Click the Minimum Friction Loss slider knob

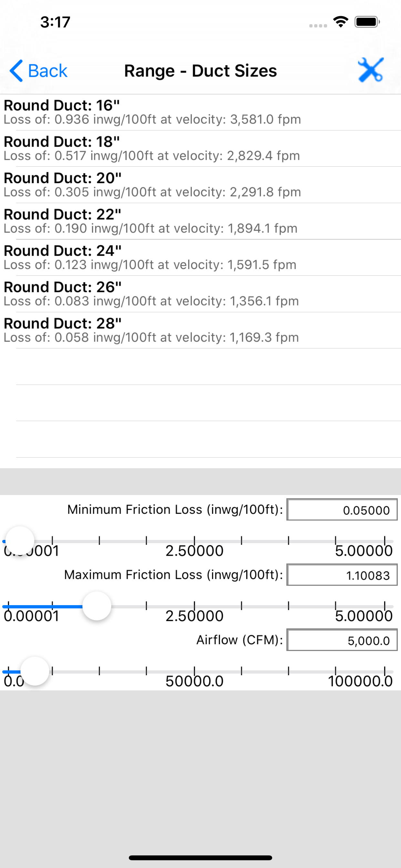[x=20, y=541]
